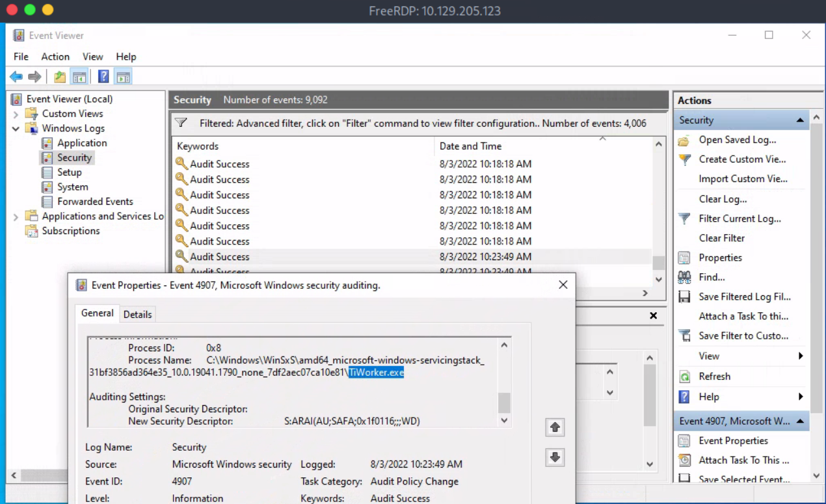Open the Help menu
This screenshot has height=504, width=826.
coord(126,57)
